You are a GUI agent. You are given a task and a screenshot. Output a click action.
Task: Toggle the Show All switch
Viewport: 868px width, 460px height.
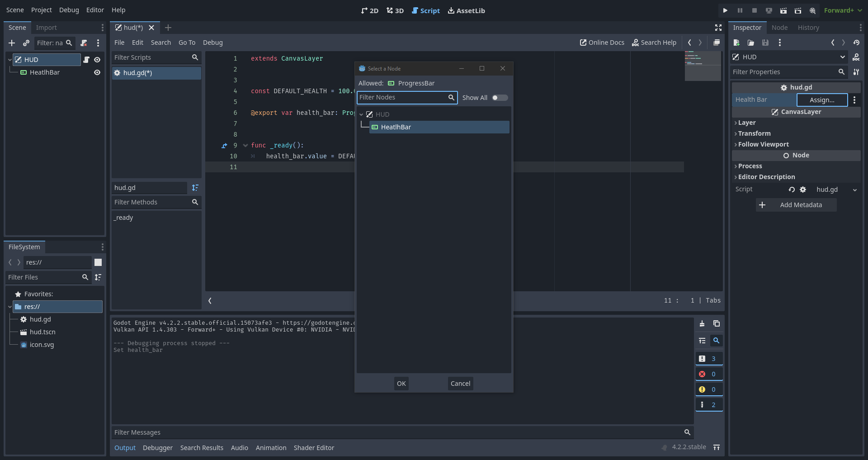click(x=500, y=98)
